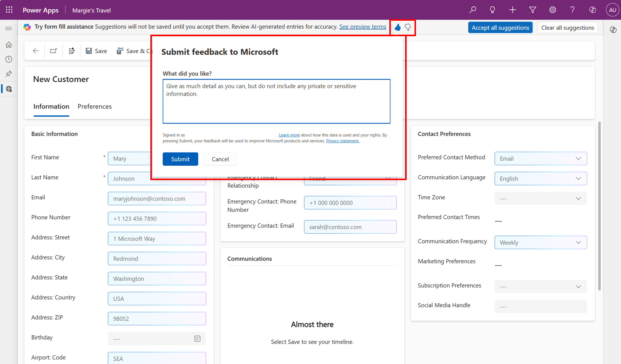Viewport: 621px width, 364px height.
Task: Open Power Apps settings gear
Action: tap(552, 10)
